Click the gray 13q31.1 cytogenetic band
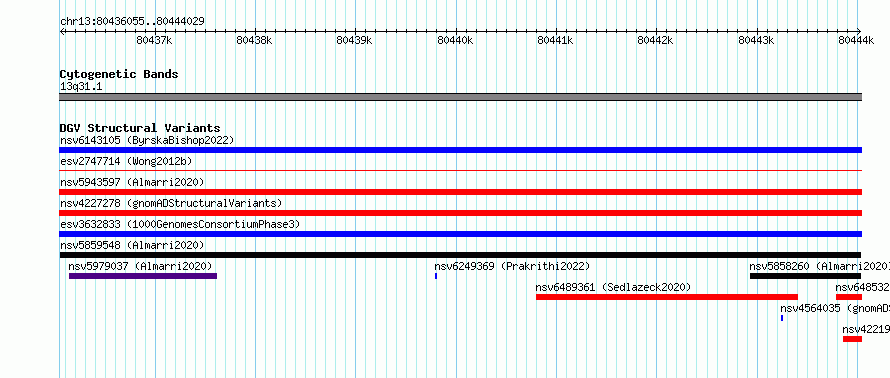 point(460,97)
